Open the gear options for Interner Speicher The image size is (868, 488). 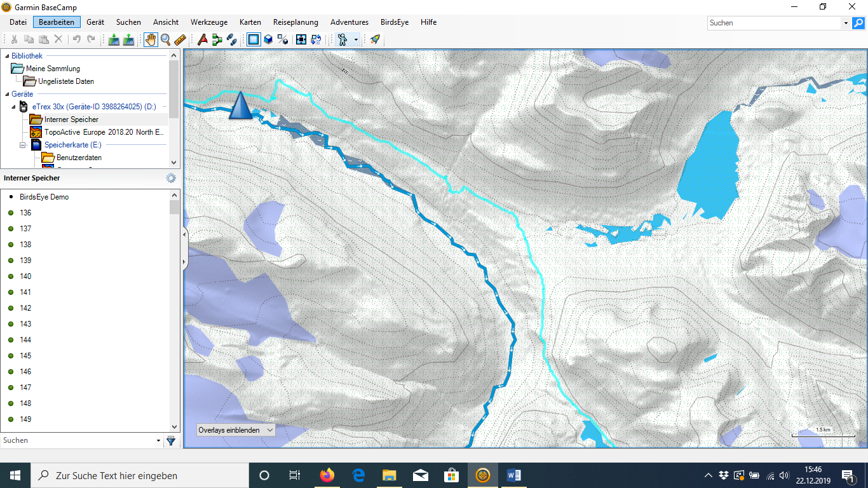click(x=171, y=178)
